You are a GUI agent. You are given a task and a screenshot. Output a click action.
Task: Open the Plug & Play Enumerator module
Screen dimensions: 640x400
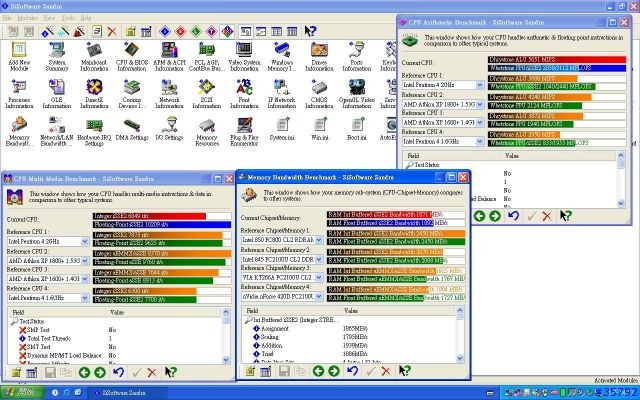click(x=244, y=131)
